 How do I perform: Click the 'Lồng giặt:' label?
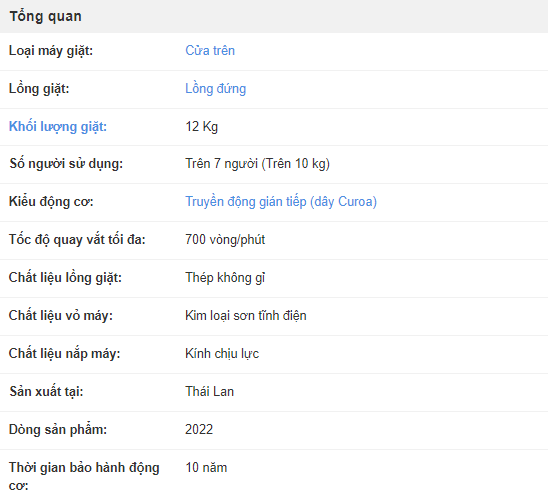pos(39,88)
